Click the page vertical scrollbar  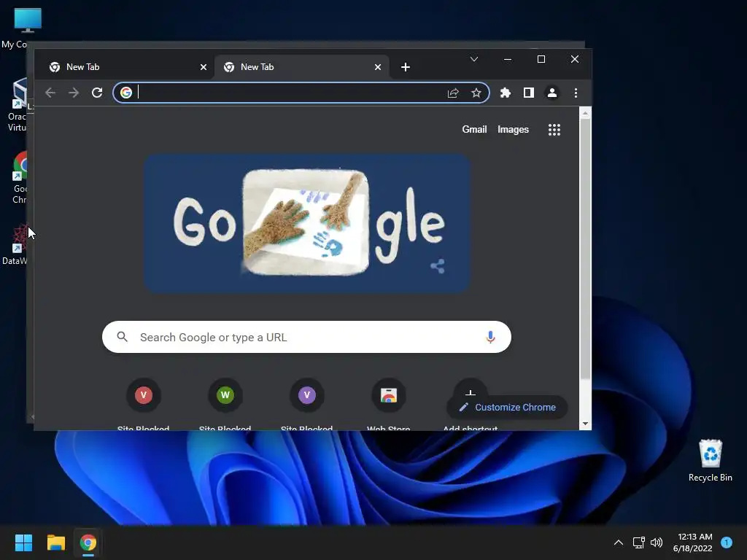click(x=585, y=249)
